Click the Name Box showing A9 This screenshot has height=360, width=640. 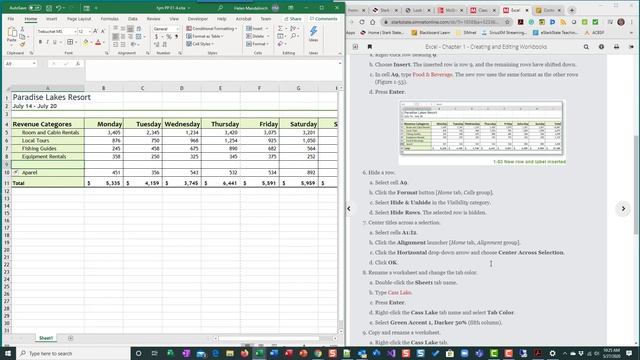click(x=20, y=64)
